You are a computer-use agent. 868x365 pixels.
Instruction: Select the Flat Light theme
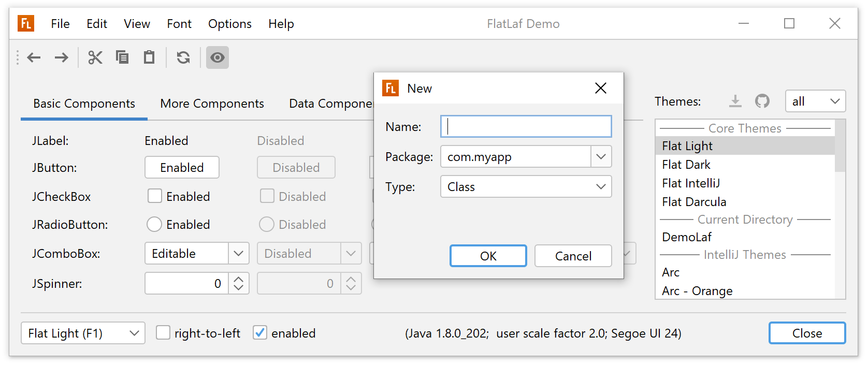(x=745, y=145)
